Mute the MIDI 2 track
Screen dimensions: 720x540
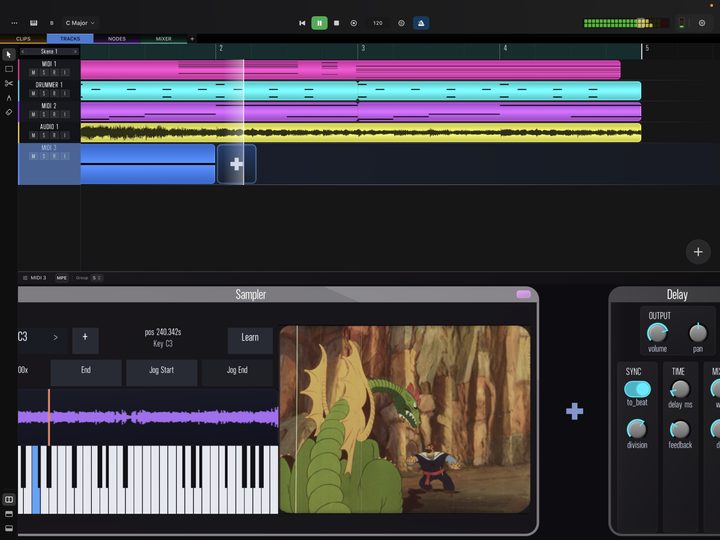[x=33, y=114]
